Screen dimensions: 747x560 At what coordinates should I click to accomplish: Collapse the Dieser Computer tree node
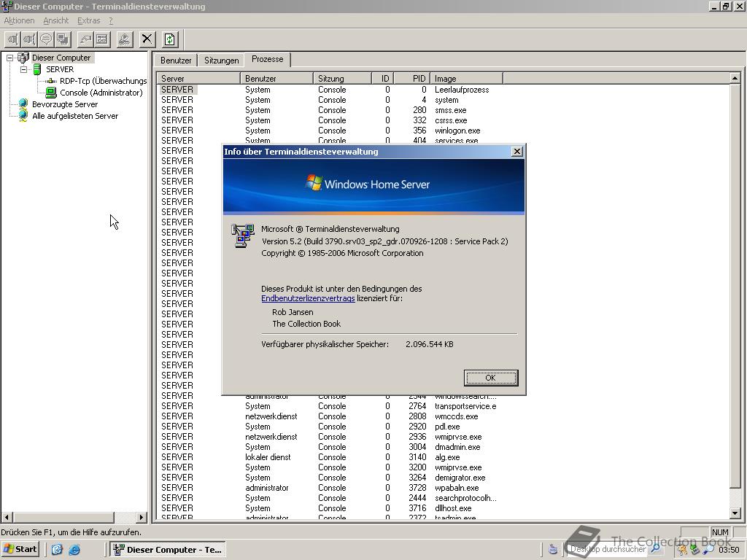(x=9, y=58)
